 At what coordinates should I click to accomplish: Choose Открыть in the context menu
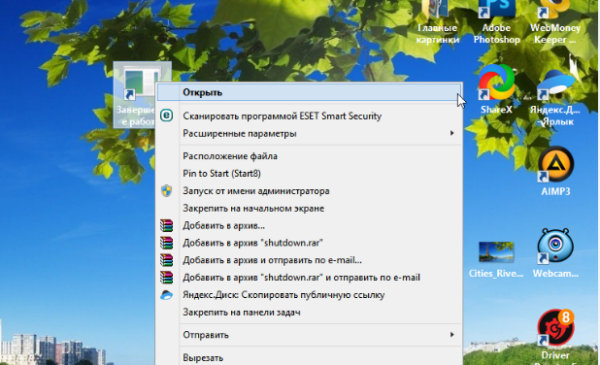coord(308,93)
